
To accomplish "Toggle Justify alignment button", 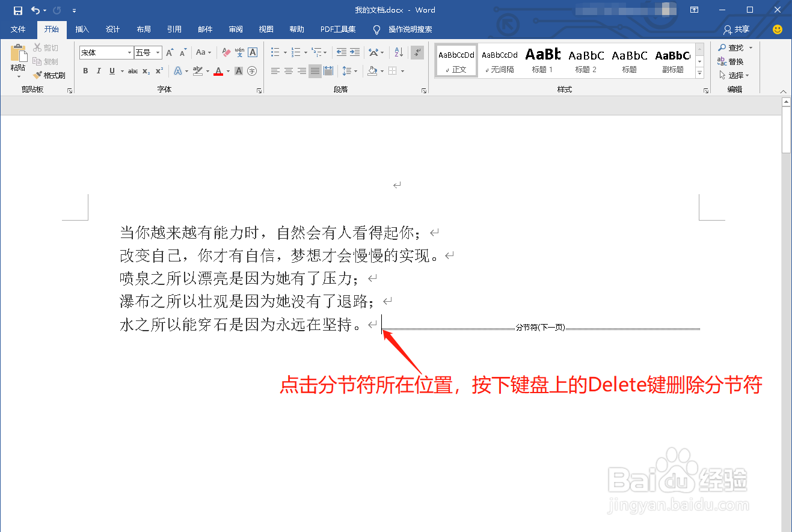I will [315, 71].
